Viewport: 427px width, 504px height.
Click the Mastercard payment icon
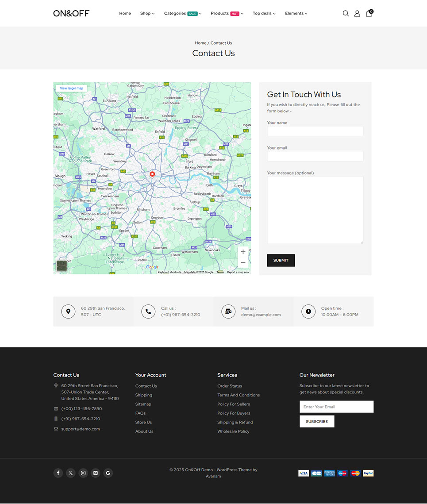click(x=355, y=473)
